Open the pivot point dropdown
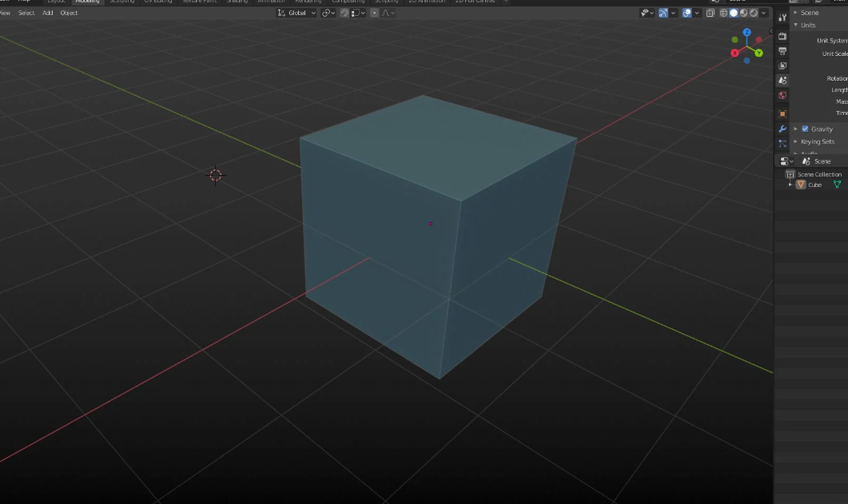This screenshot has height=504, width=848. pos(328,13)
